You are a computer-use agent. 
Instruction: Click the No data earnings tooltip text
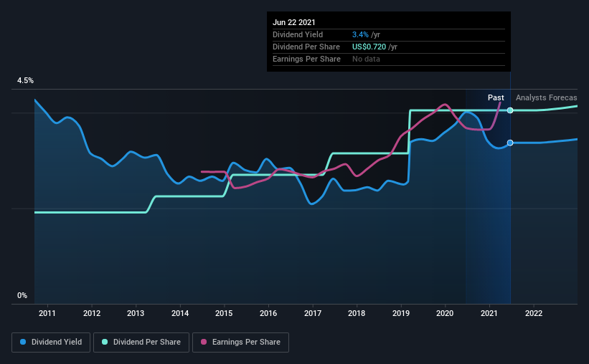click(x=366, y=59)
